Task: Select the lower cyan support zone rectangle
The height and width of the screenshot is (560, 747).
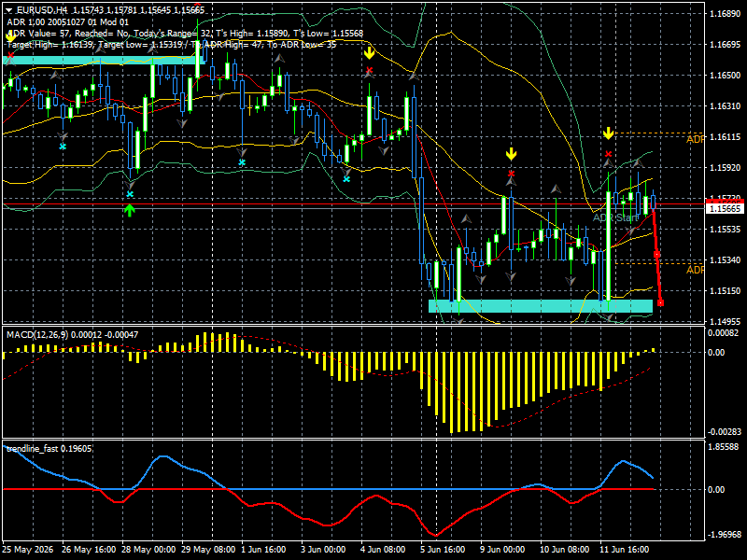Action: [x=541, y=306]
